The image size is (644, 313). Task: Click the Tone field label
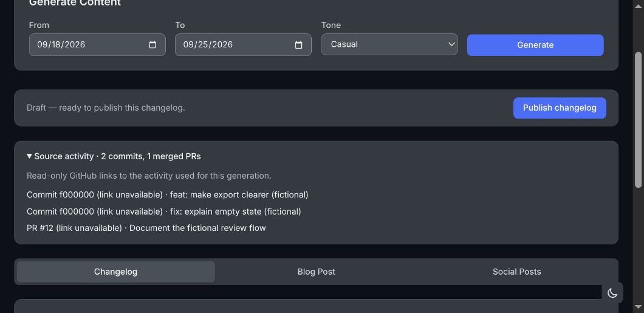(x=331, y=25)
